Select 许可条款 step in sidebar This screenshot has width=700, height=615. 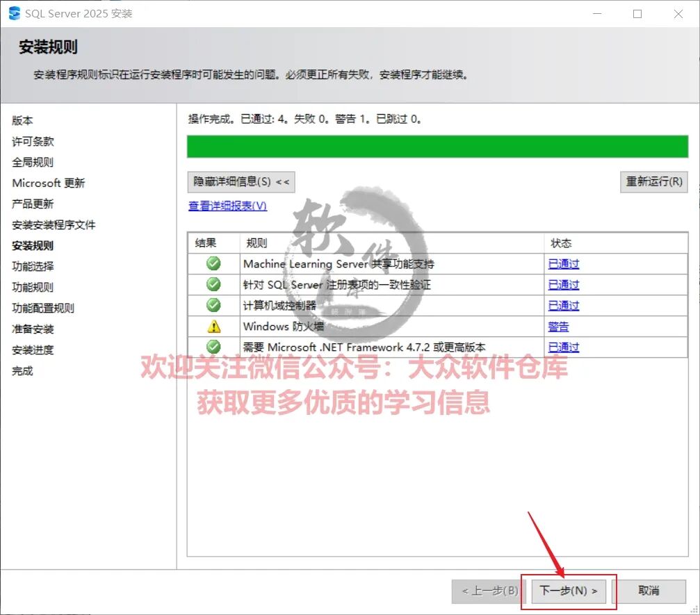[x=33, y=142]
